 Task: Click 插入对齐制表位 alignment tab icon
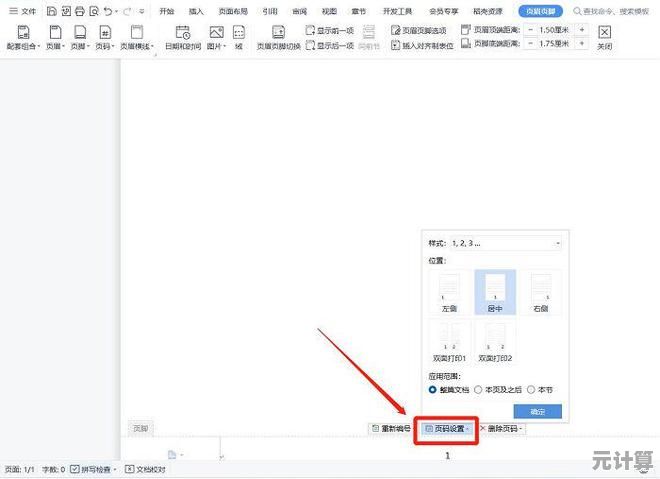coord(396,46)
